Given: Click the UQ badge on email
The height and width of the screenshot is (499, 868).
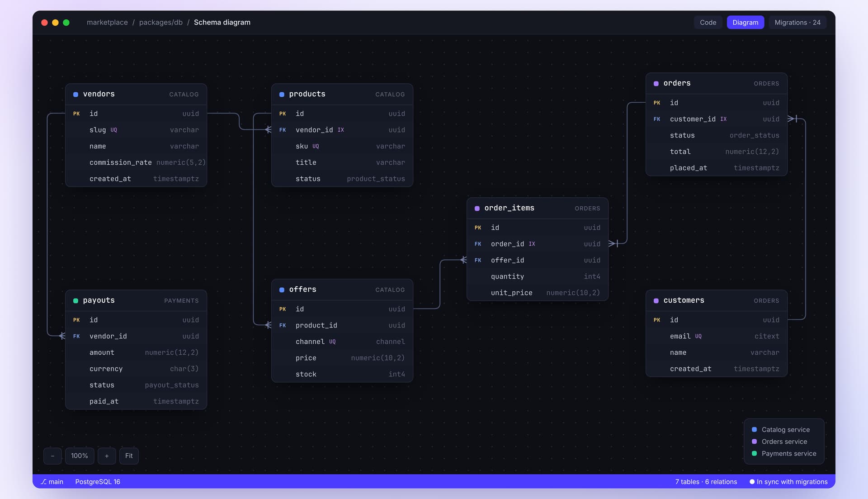Looking at the screenshot, I should coord(698,336).
